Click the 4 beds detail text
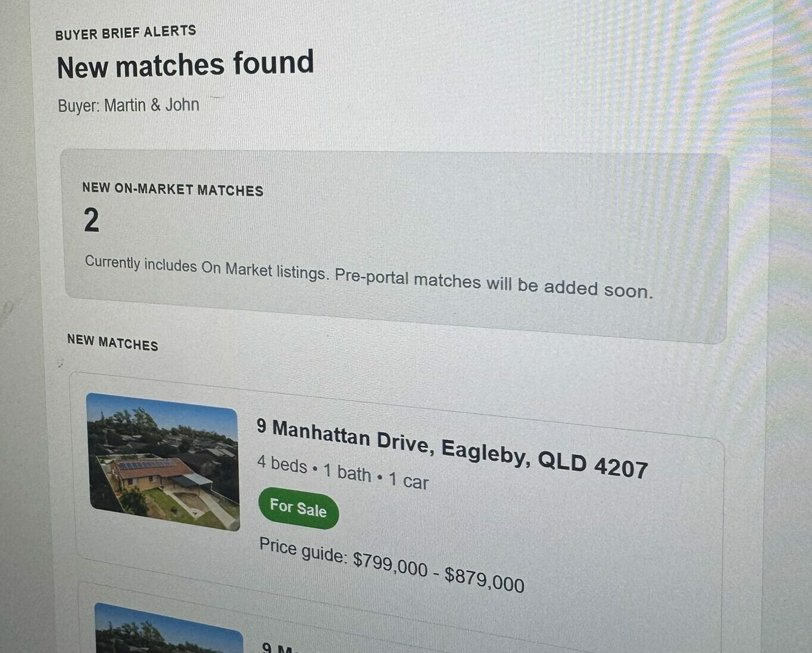This screenshot has width=812, height=653. point(282,464)
